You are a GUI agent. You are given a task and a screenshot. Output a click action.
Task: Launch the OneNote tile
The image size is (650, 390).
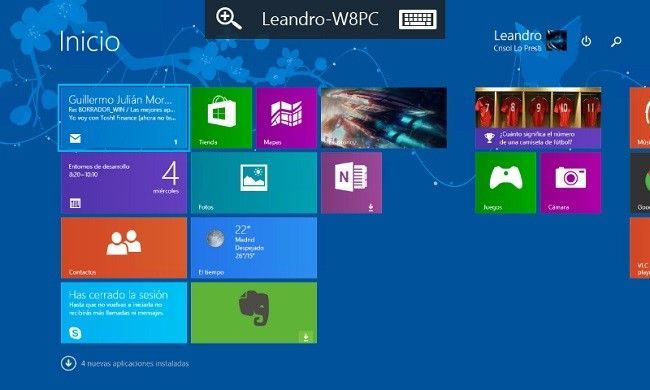(x=352, y=183)
